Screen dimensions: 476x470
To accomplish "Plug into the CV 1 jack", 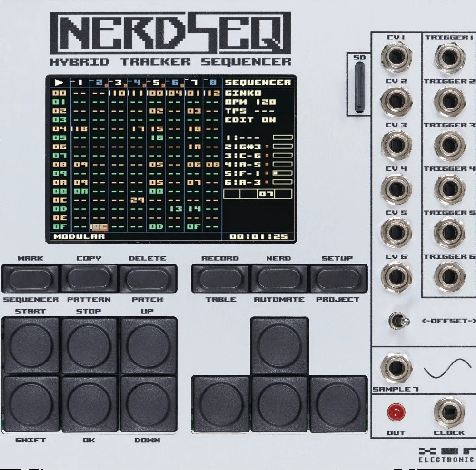I will [x=396, y=57].
